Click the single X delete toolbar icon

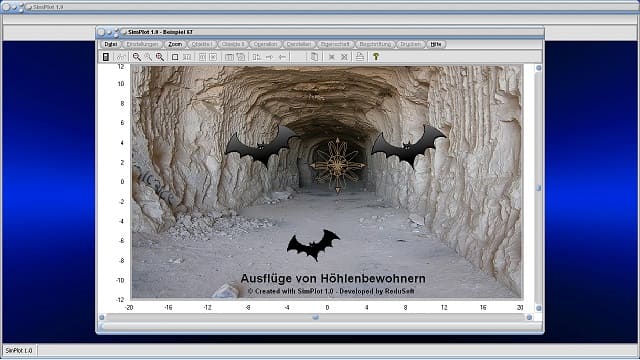[x=332, y=57]
